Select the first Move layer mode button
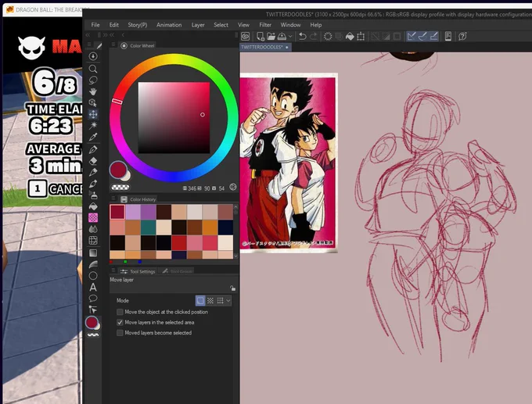Image resolution: width=532 pixels, height=404 pixels. click(200, 301)
